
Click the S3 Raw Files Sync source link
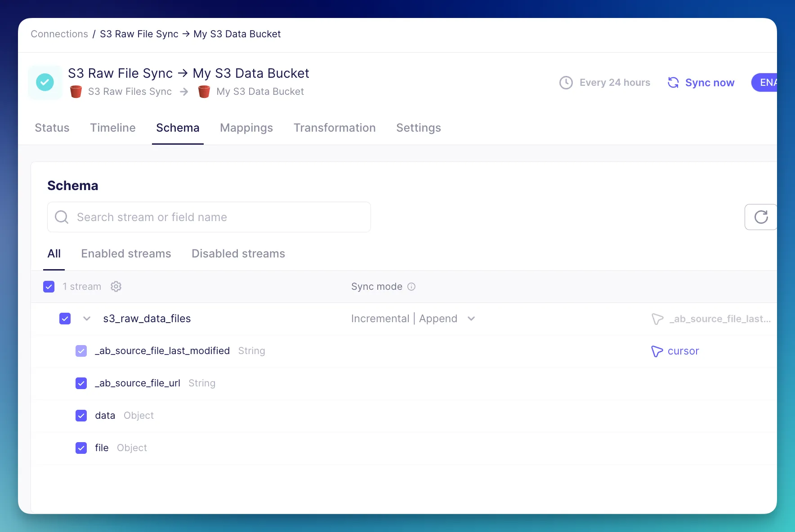click(x=130, y=92)
